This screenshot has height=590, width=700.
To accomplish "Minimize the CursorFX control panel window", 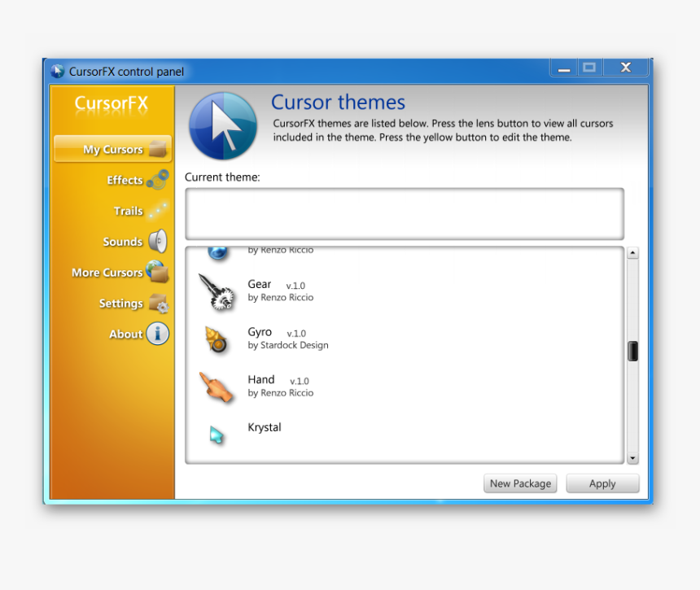I will [x=564, y=68].
